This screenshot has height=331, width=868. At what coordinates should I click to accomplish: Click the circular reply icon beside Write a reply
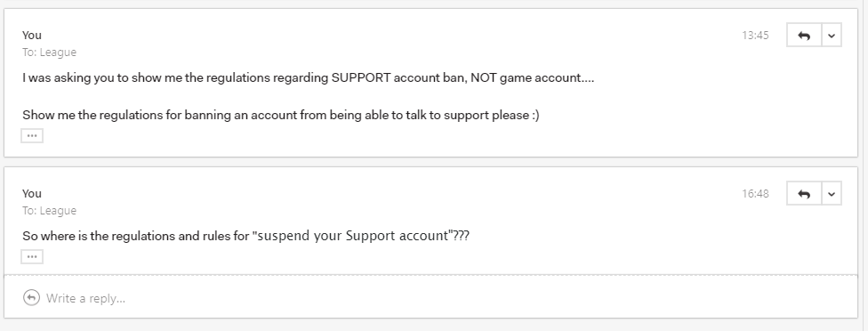(x=31, y=298)
